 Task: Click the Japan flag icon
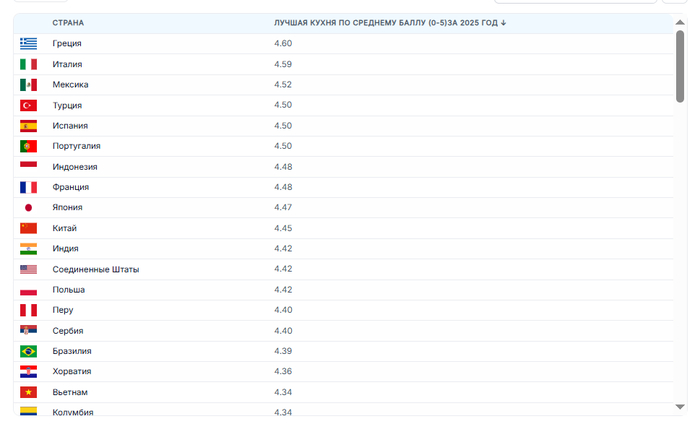[28, 208]
